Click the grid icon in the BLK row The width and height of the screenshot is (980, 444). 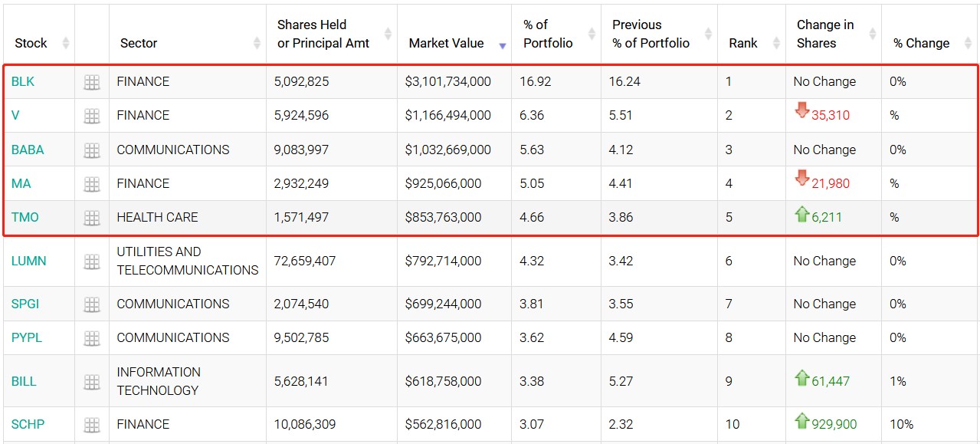pyautogui.click(x=92, y=82)
